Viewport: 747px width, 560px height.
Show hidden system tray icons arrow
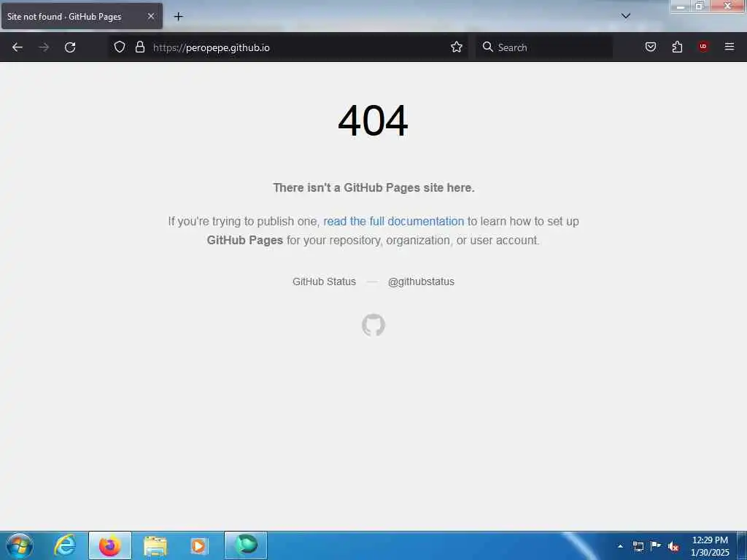tap(620, 546)
